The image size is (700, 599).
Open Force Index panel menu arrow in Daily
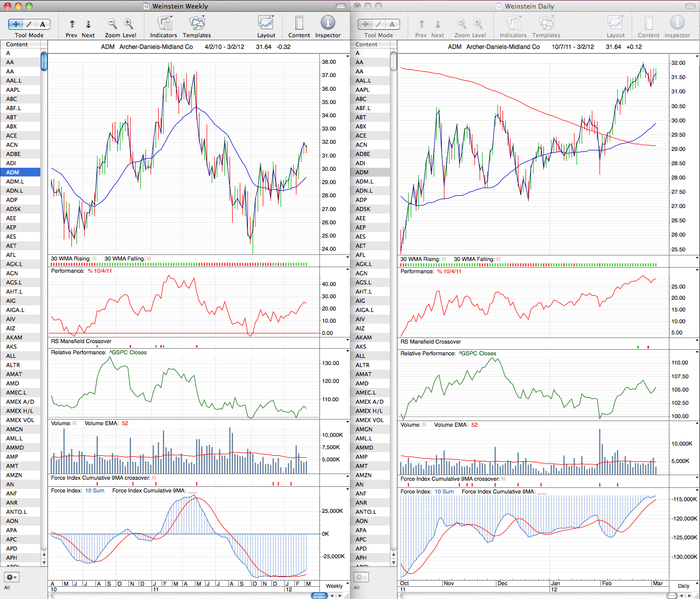pos(697,491)
